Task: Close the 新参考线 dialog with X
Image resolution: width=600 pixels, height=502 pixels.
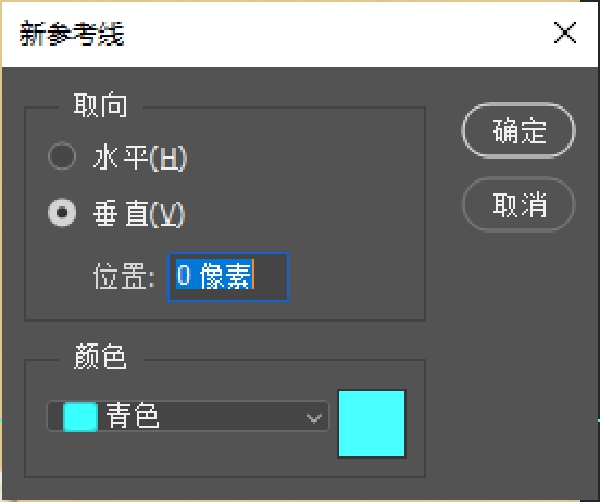Action: click(x=565, y=33)
